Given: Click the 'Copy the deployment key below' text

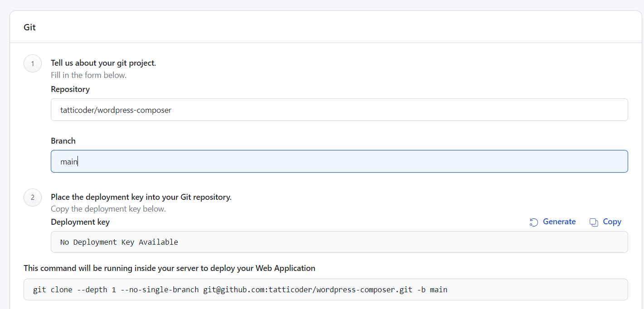Looking at the screenshot, I should coord(108,209).
